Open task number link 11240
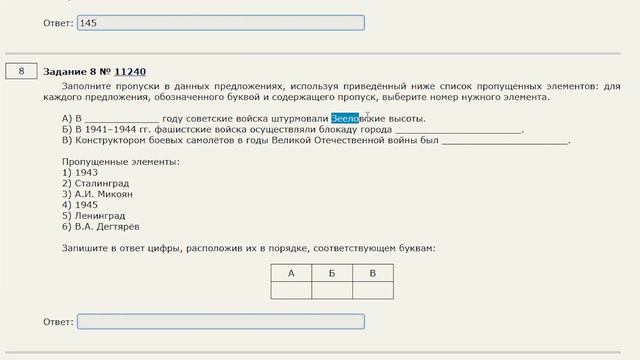640x360 pixels. pyautogui.click(x=130, y=71)
